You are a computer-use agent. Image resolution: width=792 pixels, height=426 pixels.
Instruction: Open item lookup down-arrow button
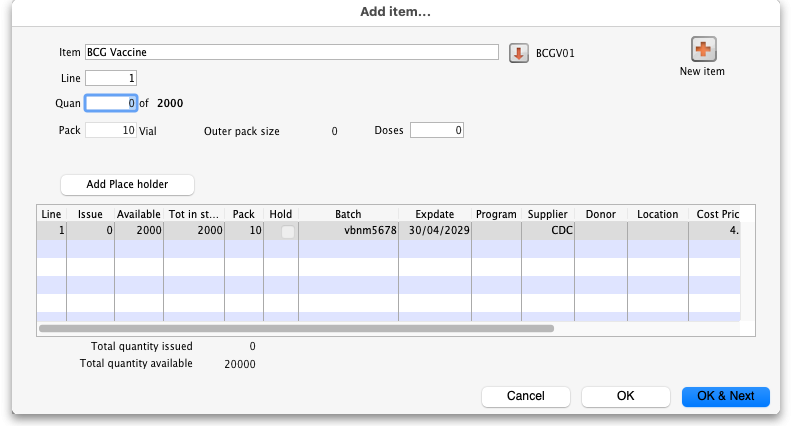518,53
